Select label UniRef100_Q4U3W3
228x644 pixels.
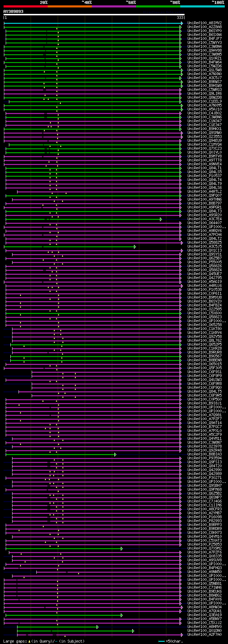click(204, 380)
